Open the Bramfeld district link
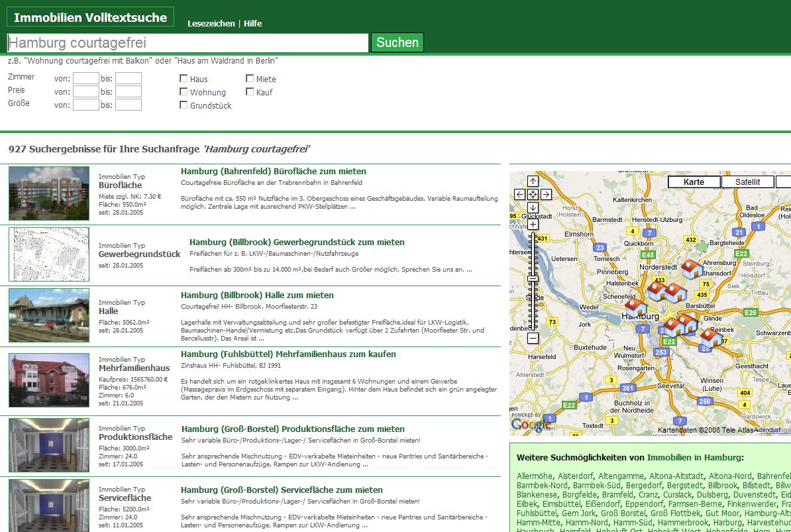The height and width of the screenshot is (532, 791). 618,495
